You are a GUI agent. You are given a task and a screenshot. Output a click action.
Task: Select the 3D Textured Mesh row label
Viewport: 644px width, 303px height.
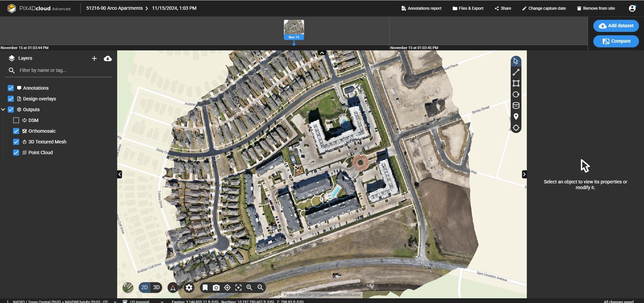point(47,142)
